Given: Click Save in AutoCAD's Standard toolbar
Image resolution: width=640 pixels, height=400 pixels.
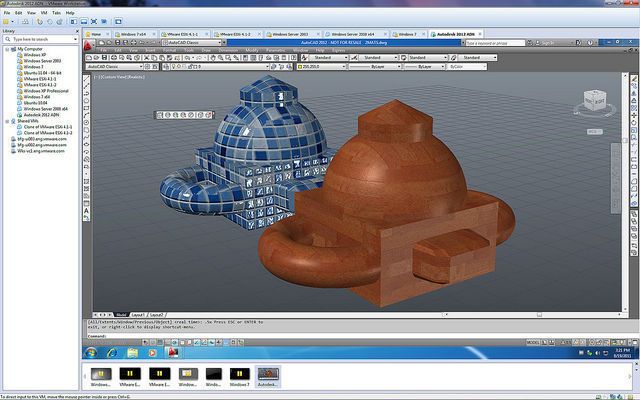Looking at the screenshot, I should click(x=104, y=58).
